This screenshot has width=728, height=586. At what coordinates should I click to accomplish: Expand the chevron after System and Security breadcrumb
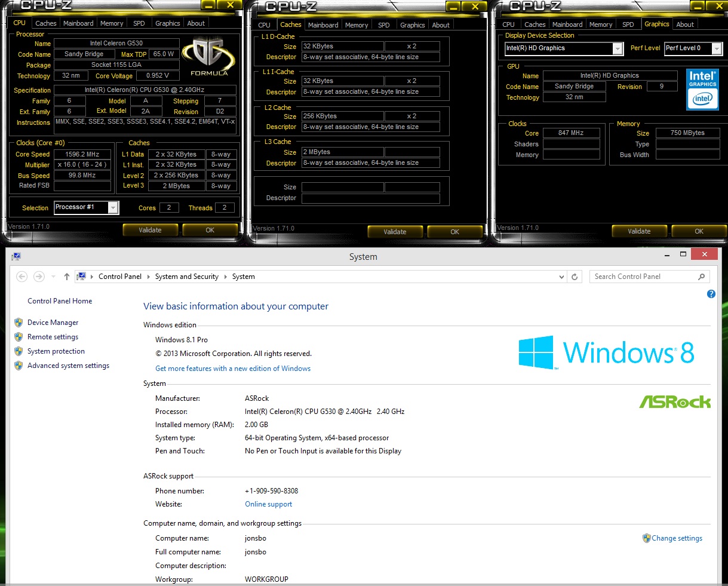pos(225,277)
